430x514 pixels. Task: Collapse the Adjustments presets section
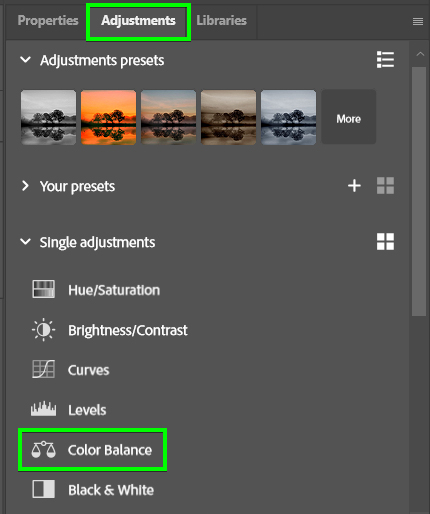[x=26, y=60]
